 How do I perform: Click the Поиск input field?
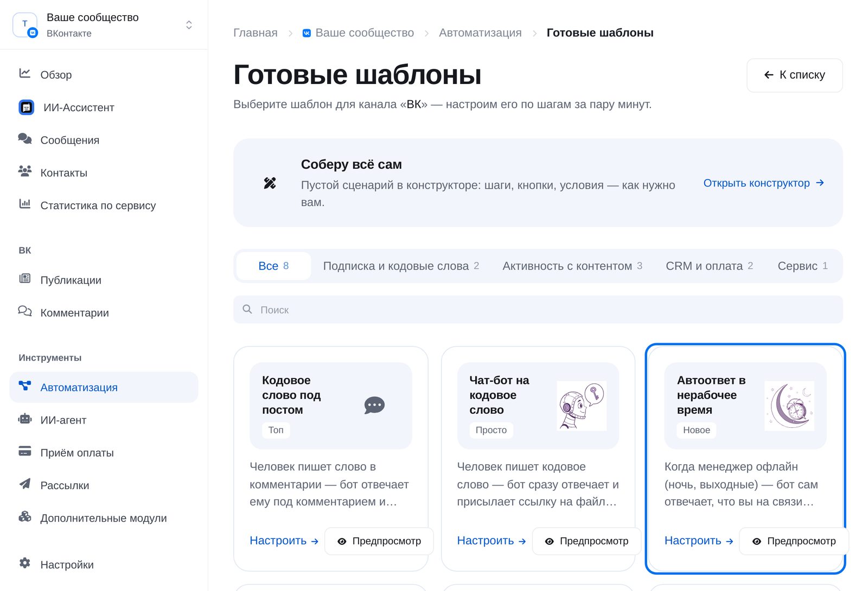click(x=538, y=310)
